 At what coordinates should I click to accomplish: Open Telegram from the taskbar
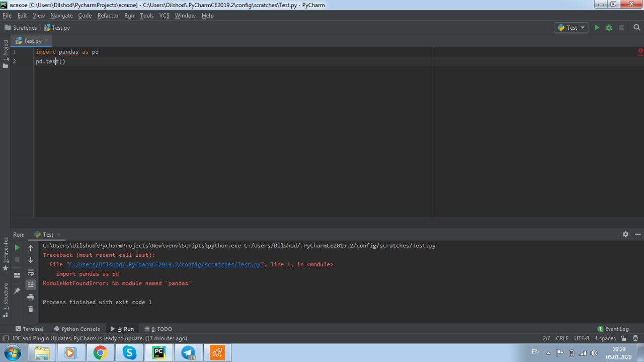pyautogui.click(x=188, y=353)
